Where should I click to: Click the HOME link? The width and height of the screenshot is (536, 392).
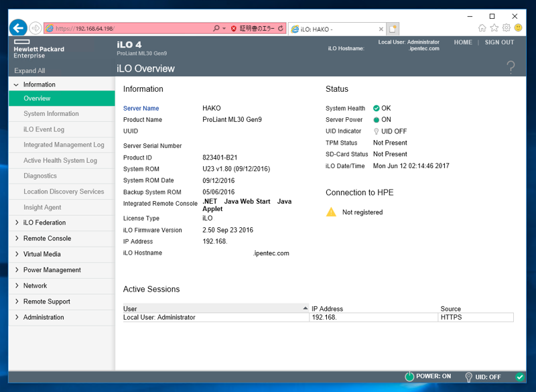463,42
